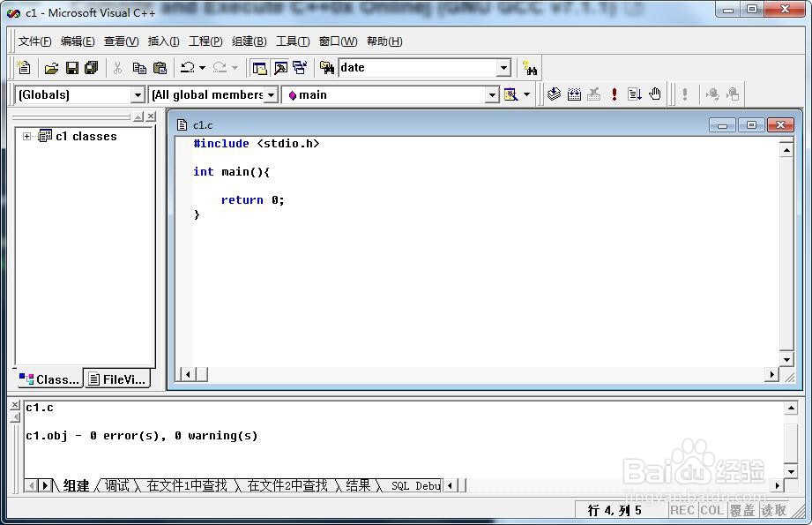Open the (Globals) class dropdown
812x525 pixels.
(138, 94)
